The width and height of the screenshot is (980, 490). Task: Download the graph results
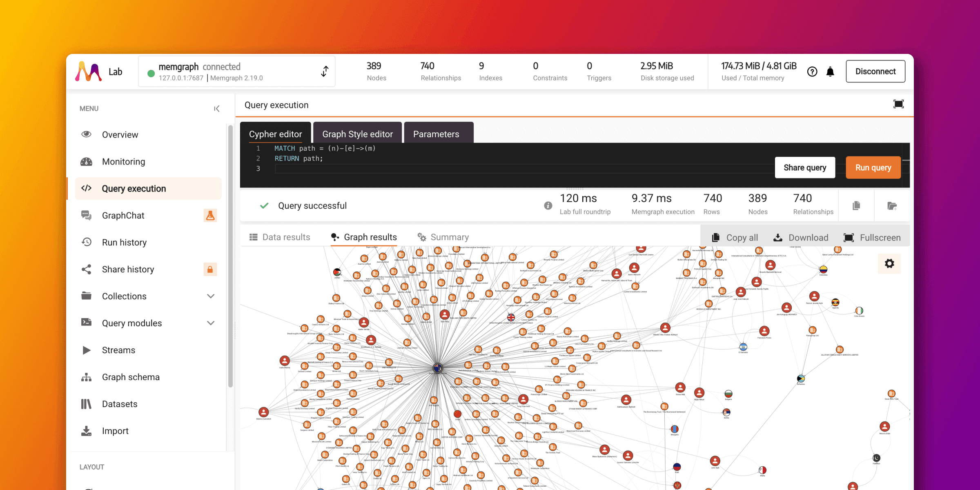tap(801, 238)
